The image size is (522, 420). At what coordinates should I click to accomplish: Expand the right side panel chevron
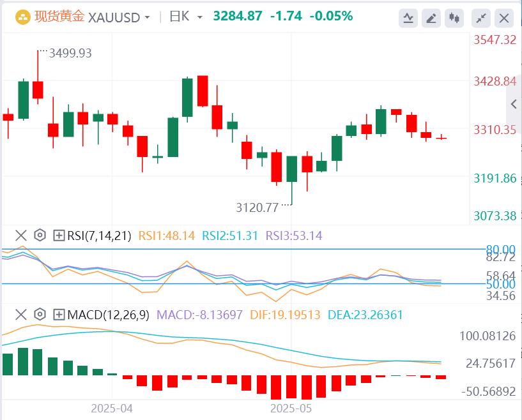[514, 104]
